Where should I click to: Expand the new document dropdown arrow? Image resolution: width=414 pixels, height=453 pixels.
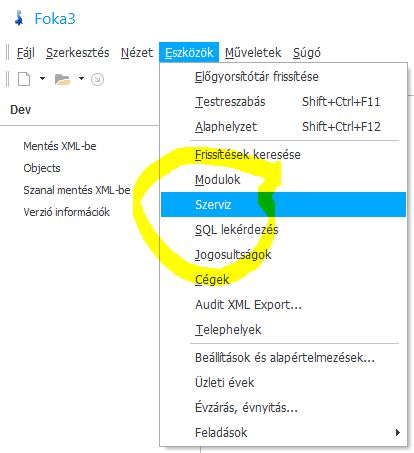(42, 79)
